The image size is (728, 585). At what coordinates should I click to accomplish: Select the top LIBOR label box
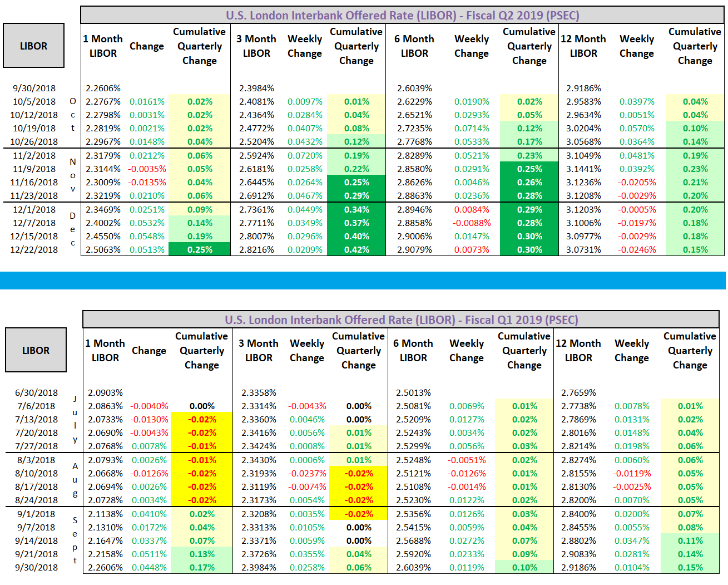[33, 46]
